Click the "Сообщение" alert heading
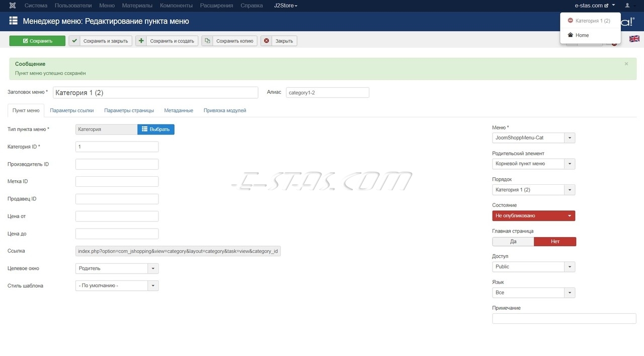The image size is (644, 356). pyautogui.click(x=30, y=64)
